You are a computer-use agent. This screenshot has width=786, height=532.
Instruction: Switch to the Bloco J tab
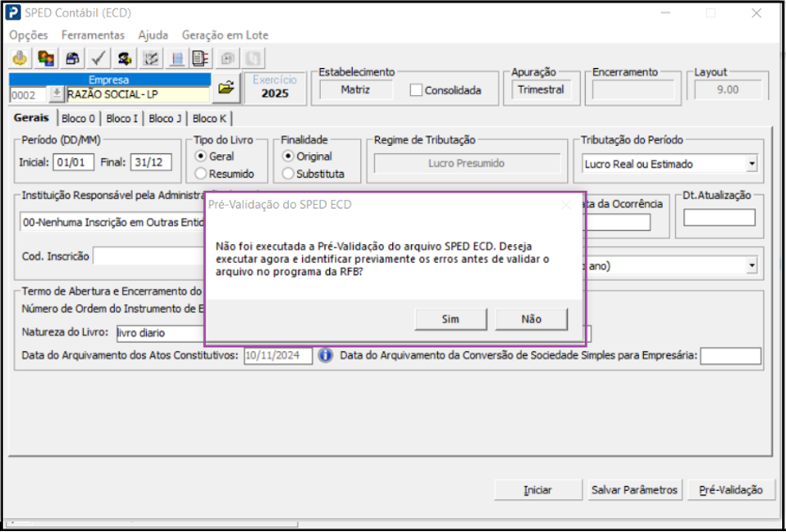(x=165, y=119)
